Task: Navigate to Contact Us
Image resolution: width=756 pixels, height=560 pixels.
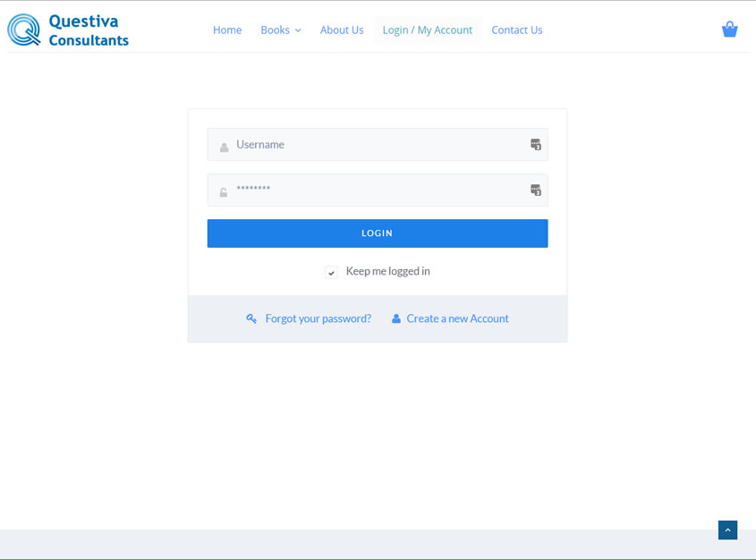Action: (516, 30)
